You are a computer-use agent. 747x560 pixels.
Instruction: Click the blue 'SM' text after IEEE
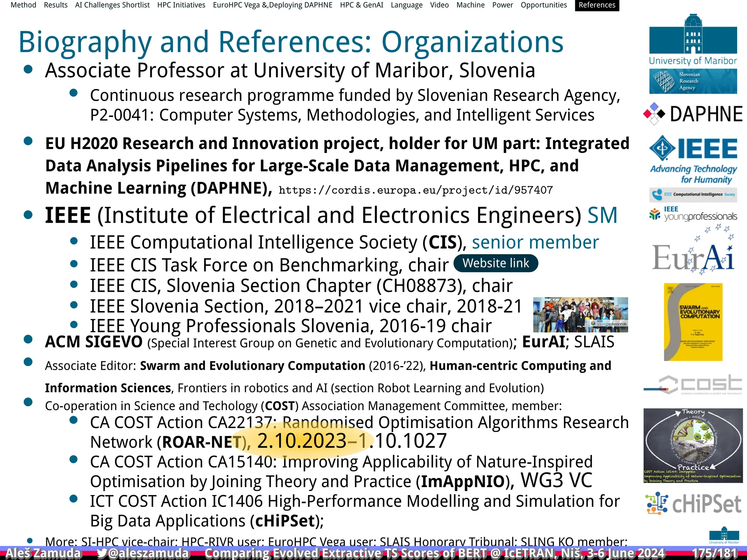point(602,215)
